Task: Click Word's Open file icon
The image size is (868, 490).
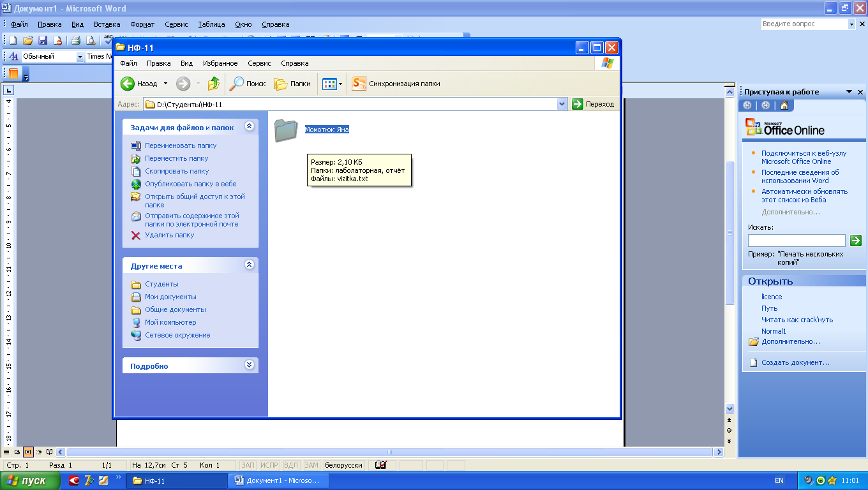Action: 27,40
